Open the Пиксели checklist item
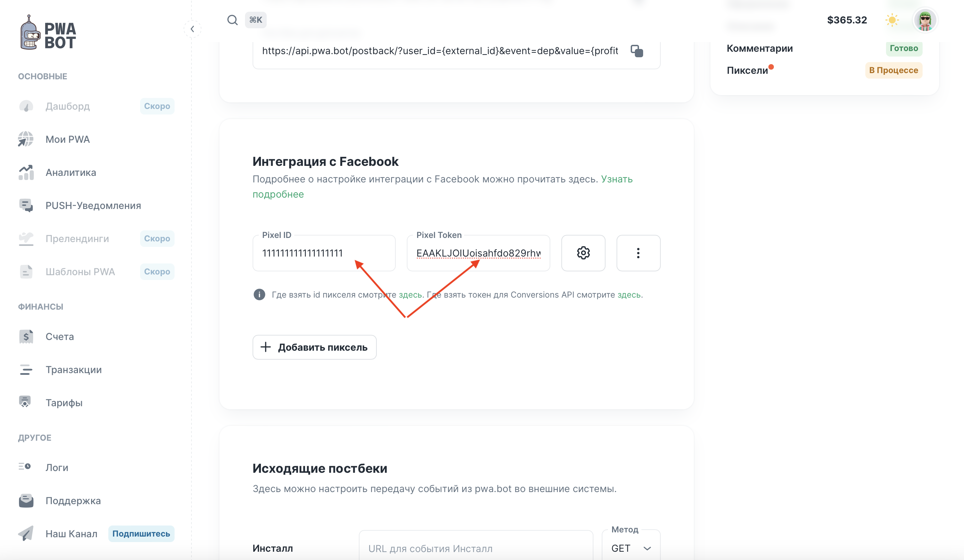This screenshot has height=560, width=964. (x=747, y=70)
